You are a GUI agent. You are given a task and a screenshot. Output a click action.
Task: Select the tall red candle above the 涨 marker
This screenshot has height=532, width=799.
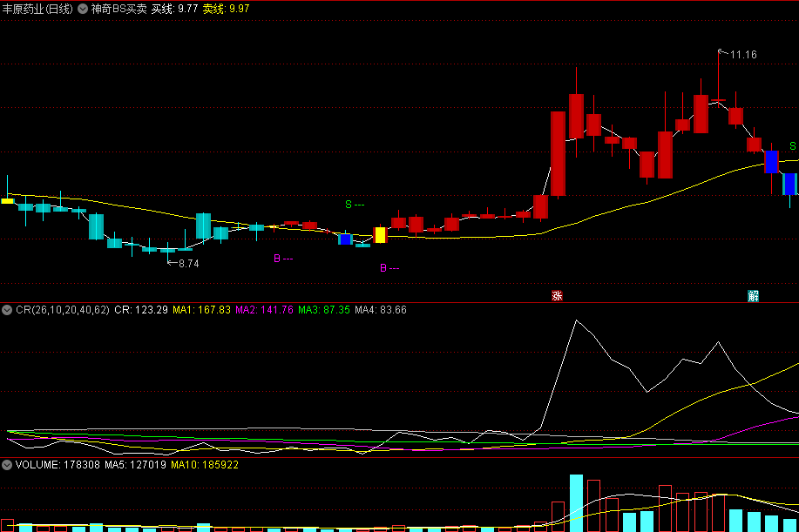coord(558,154)
